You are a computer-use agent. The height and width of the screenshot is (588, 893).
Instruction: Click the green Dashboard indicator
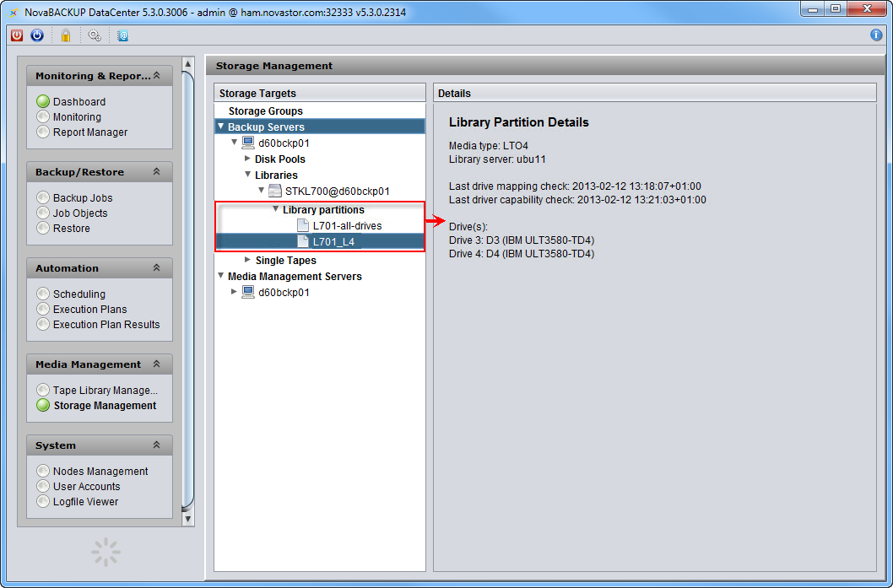43,101
